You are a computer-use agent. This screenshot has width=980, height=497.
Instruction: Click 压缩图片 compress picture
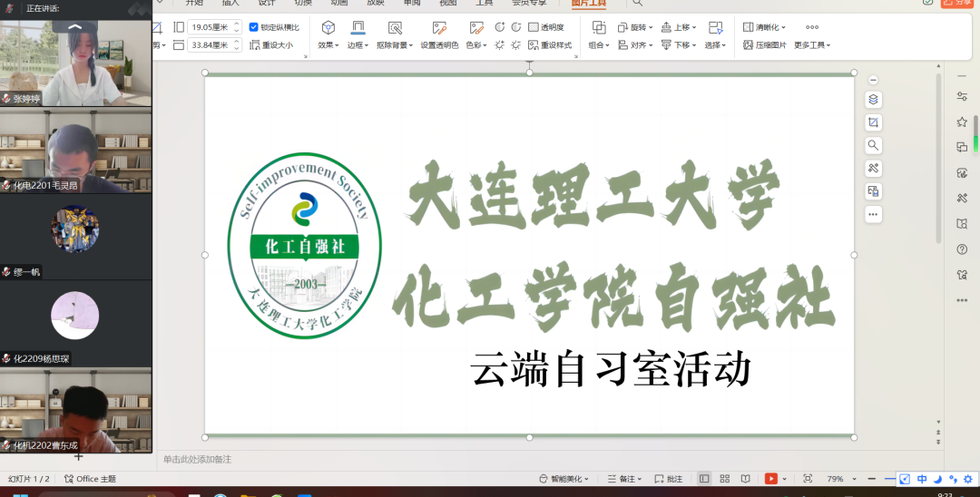click(x=765, y=45)
